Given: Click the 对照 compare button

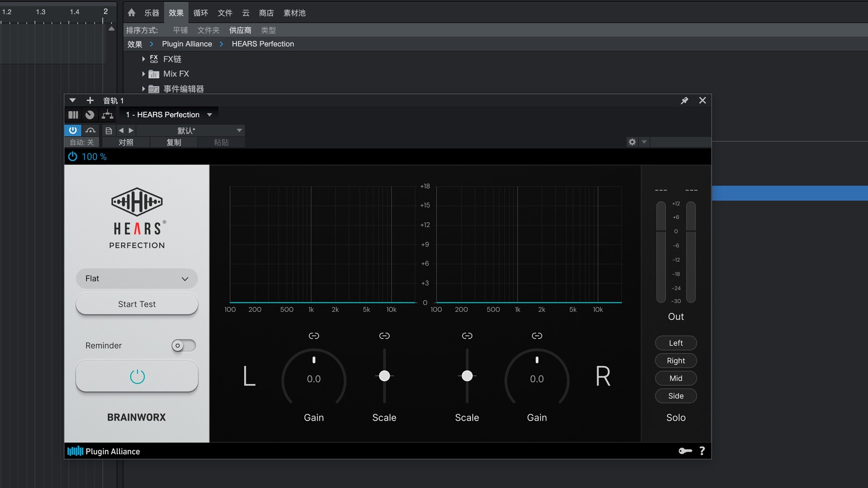Looking at the screenshot, I should [x=126, y=142].
